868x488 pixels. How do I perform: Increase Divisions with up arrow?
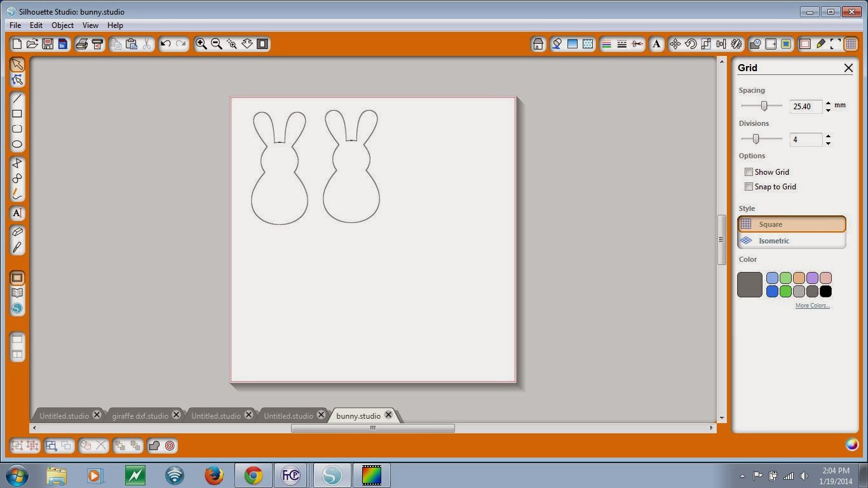(x=828, y=136)
